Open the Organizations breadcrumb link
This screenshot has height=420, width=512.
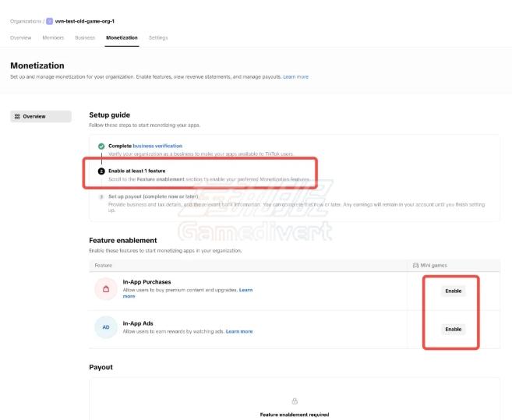[x=26, y=21]
